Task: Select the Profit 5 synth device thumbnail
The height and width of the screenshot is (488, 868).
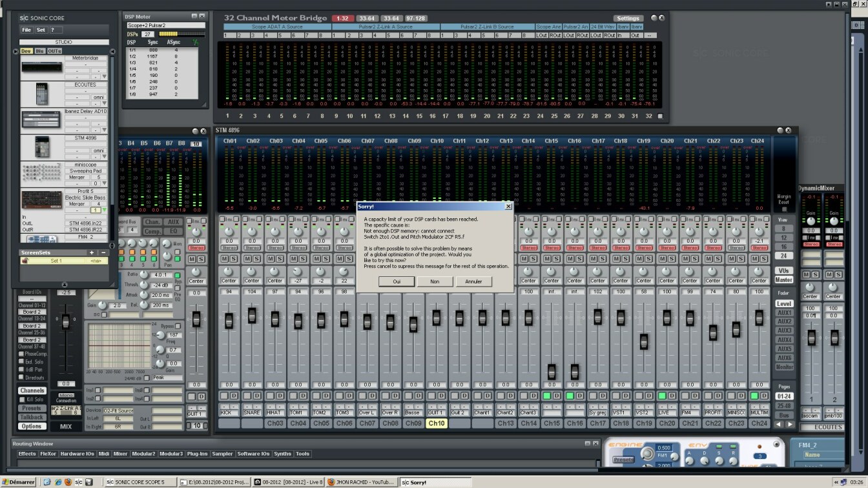Action: click(x=41, y=199)
